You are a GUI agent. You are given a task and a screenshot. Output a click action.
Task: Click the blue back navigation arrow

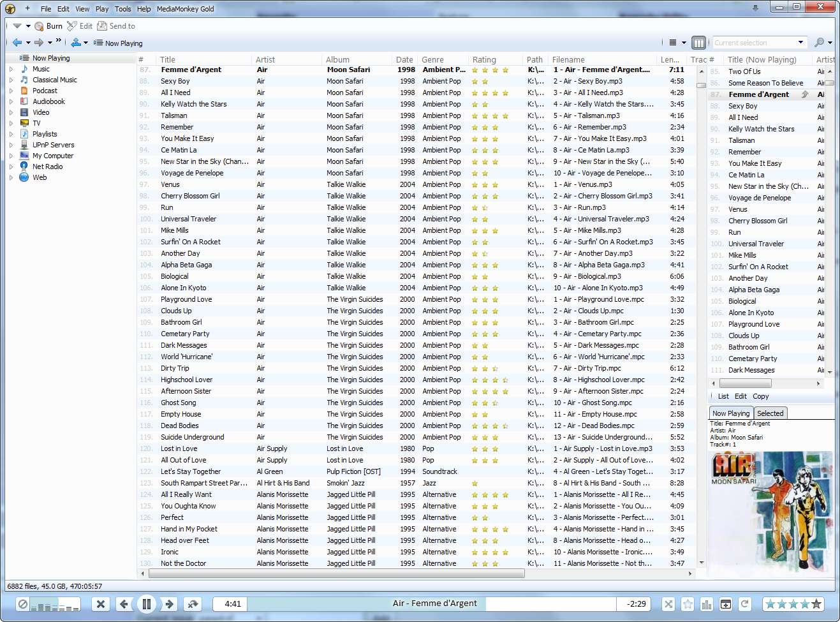click(17, 43)
